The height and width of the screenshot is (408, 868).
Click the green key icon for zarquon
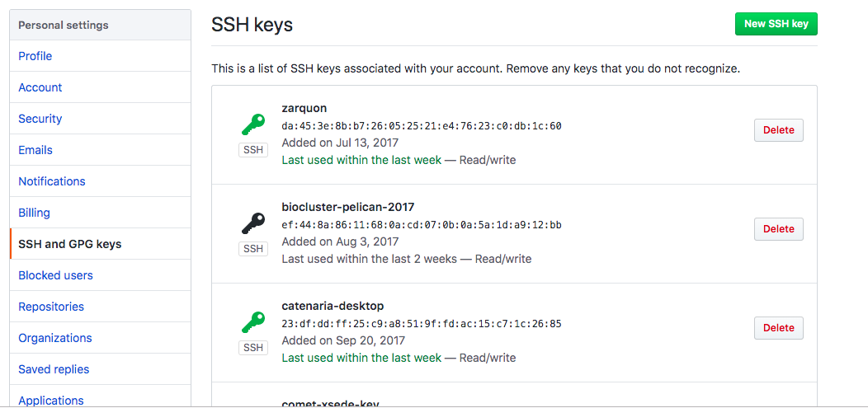pos(252,124)
